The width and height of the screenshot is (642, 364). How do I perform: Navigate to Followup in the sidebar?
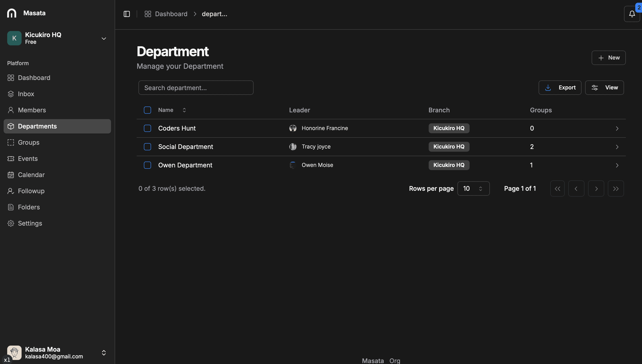pyautogui.click(x=31, y=191)
